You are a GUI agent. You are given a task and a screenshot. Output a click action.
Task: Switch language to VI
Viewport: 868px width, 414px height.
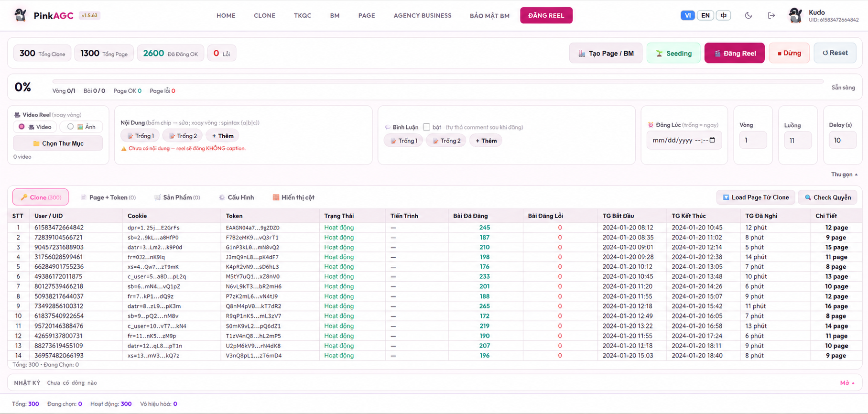click(687, 15)
